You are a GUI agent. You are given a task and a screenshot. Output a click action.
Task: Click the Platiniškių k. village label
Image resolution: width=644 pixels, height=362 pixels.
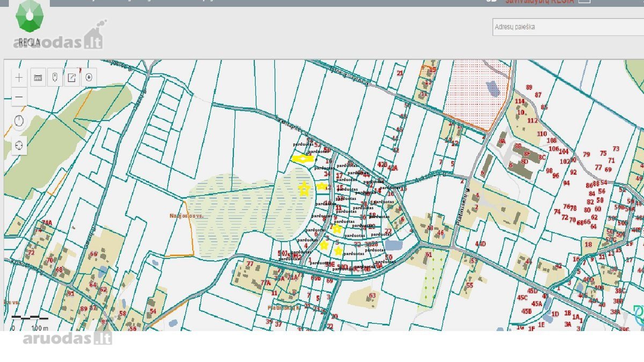pos(283,308)
